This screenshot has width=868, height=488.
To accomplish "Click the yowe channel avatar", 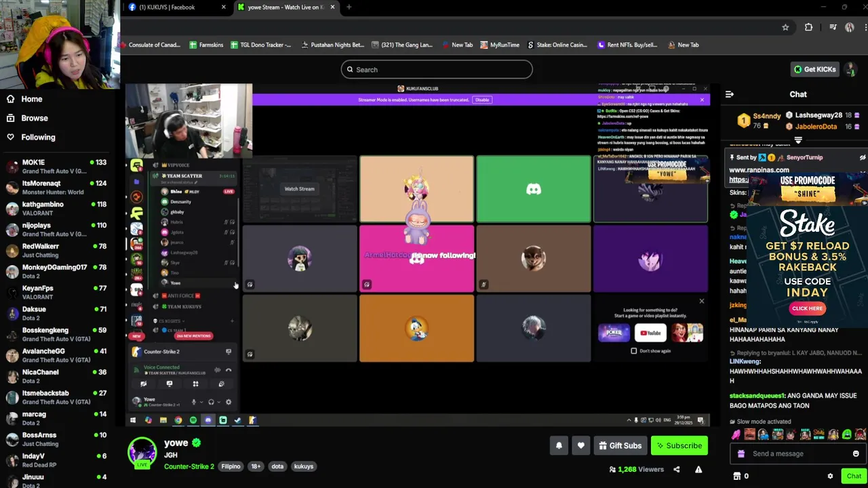I will pyautogui.click(x=142, y=452).
